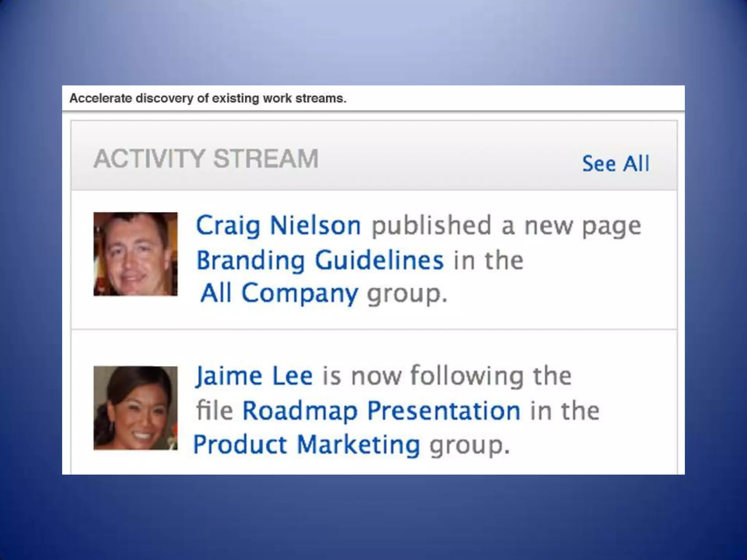
Task: Open the Branding Guidelines page link
Action: 320,260
